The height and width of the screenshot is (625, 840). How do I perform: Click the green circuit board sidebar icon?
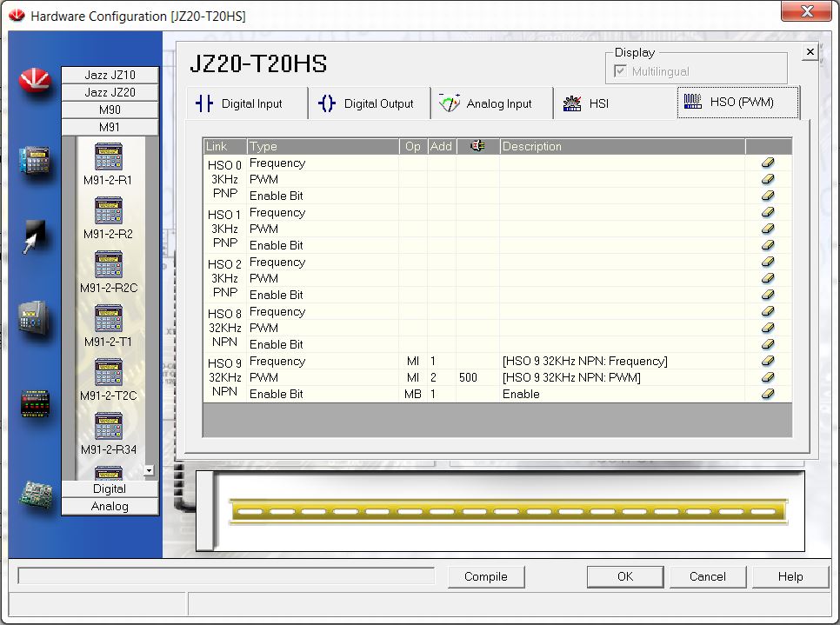(x=37, y=495)
